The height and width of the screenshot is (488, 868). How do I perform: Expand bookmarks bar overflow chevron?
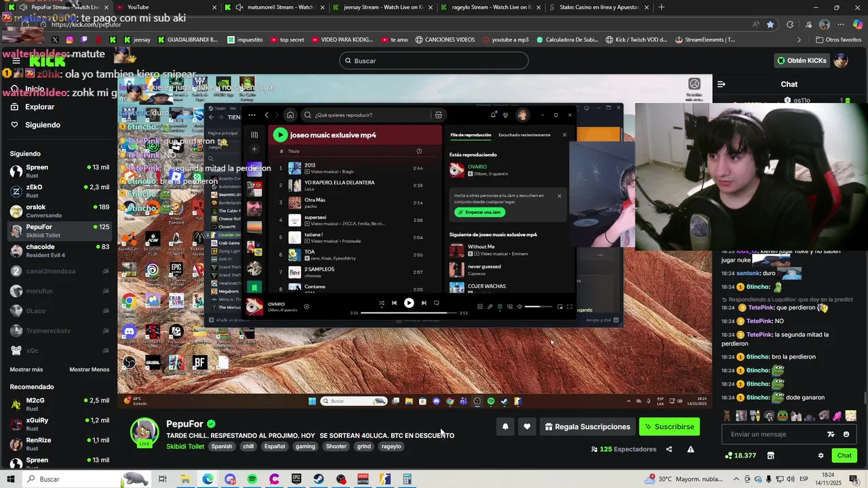(799, 39)
